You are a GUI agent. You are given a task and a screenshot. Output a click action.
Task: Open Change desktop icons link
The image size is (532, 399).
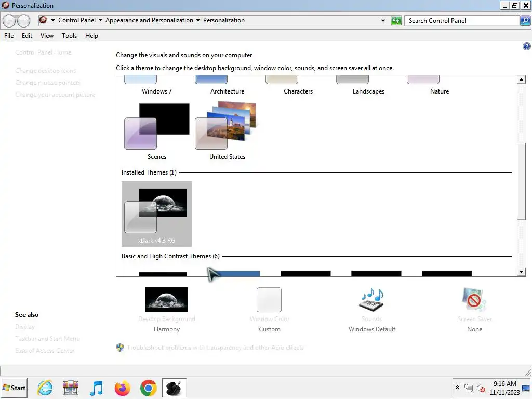pyautogui.click(x=46, y=71)
